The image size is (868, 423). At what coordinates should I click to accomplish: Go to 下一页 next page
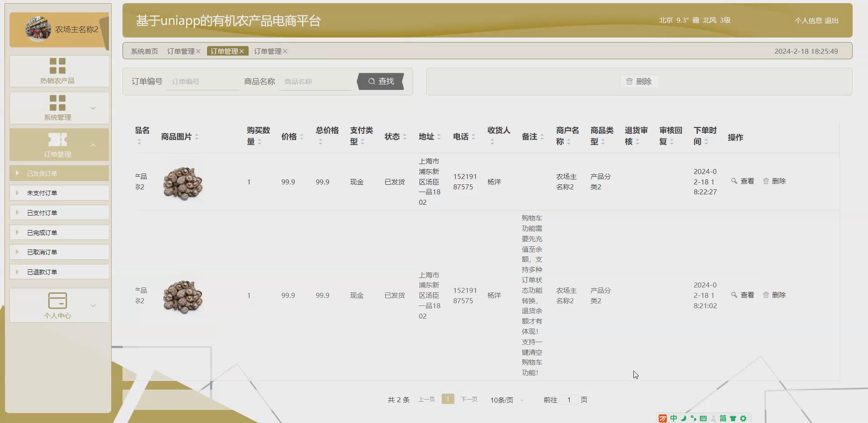pos(469,399)
